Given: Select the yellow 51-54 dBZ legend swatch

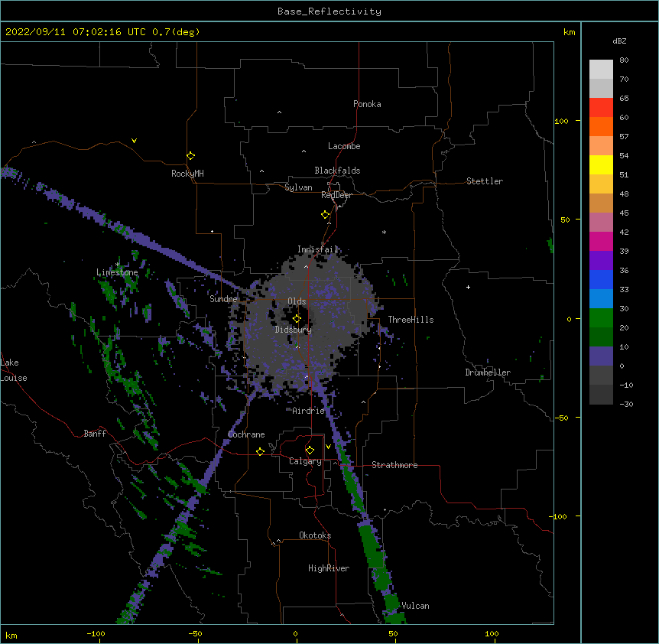Looking at the screenshot, I should tap(601, 164).
